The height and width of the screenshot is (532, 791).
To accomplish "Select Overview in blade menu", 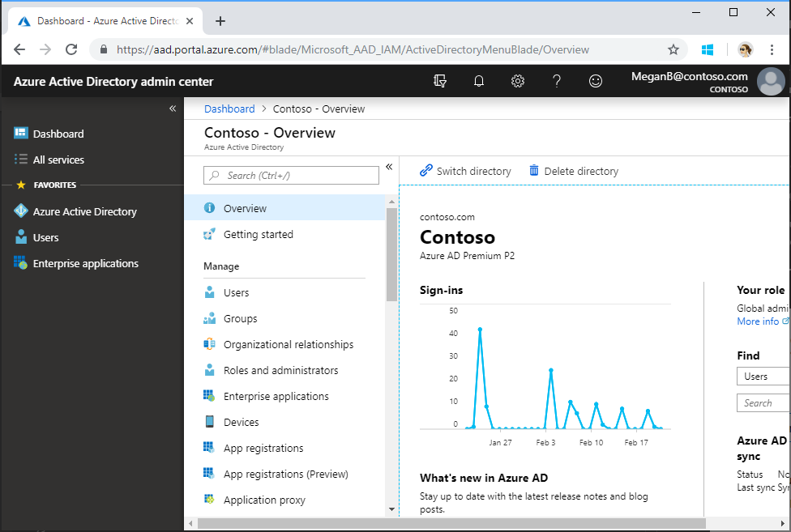I will (x=285, y=208).
